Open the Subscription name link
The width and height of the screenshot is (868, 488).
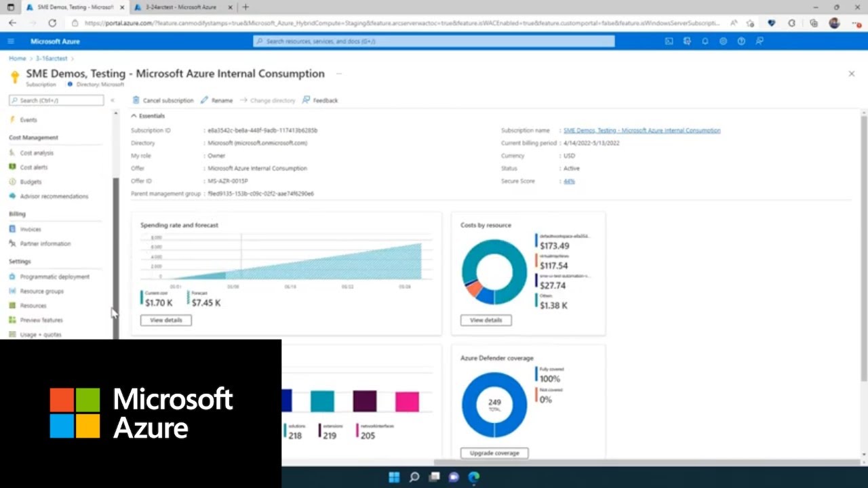pos(642,130)
